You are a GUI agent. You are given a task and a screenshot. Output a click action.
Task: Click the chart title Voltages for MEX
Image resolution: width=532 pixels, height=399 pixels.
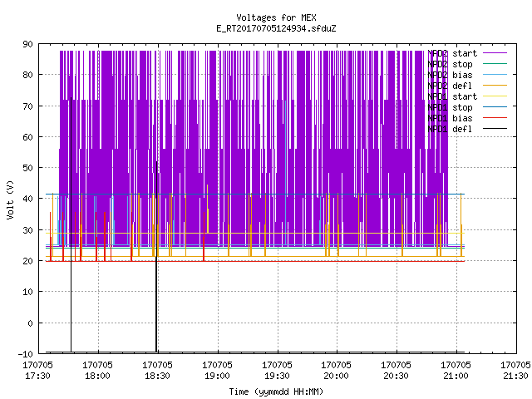click(x=276, y=17)
